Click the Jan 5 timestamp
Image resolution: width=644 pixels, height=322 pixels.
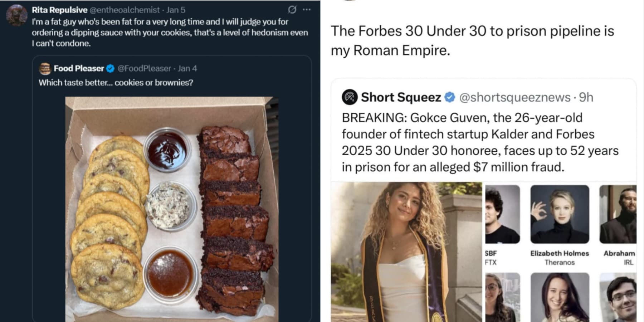[x=176, y=10]
